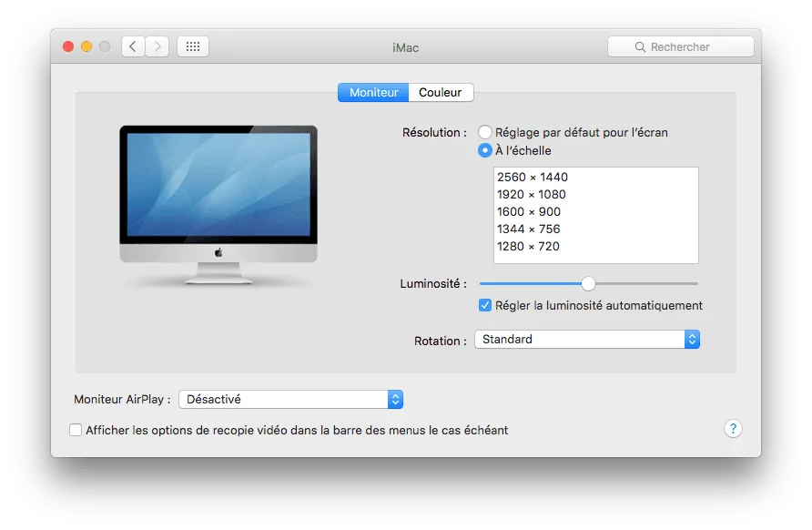
Task: Open the Moniteur AirPlay dropdown
Action: (289, 399)
